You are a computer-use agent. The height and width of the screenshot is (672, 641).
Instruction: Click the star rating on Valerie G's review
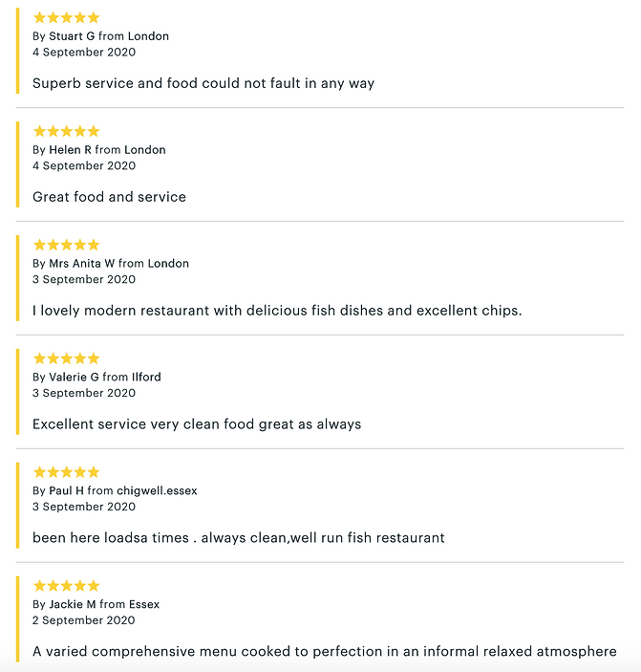(x=66, y=358)
